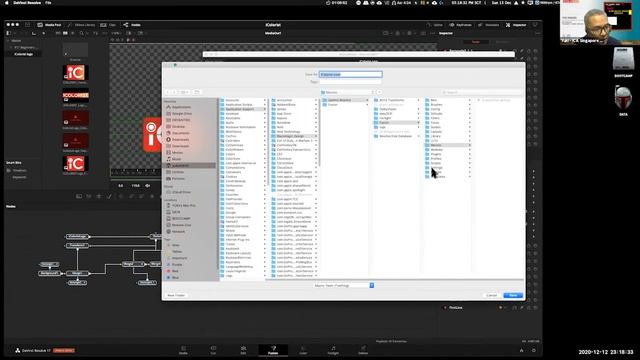Toggle the Spline panel
This screenshot has height=360, width=640.
[435, 25]
